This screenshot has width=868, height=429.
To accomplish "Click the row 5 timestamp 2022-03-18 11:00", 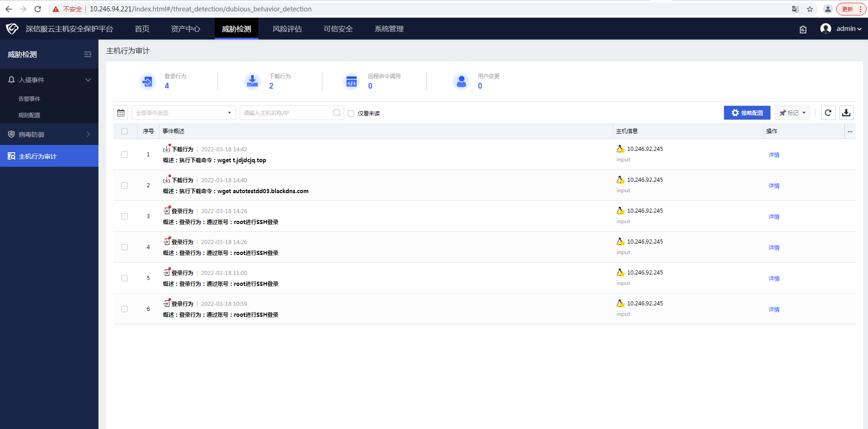I will tap(224, 273).
